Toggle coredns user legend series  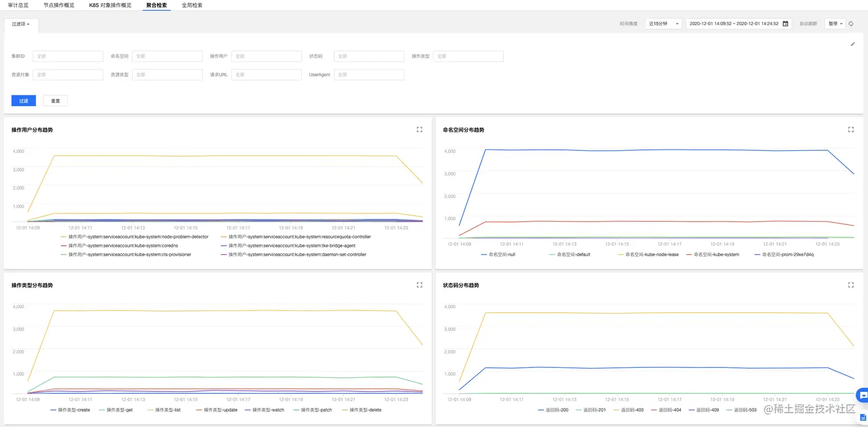[119, 246]
